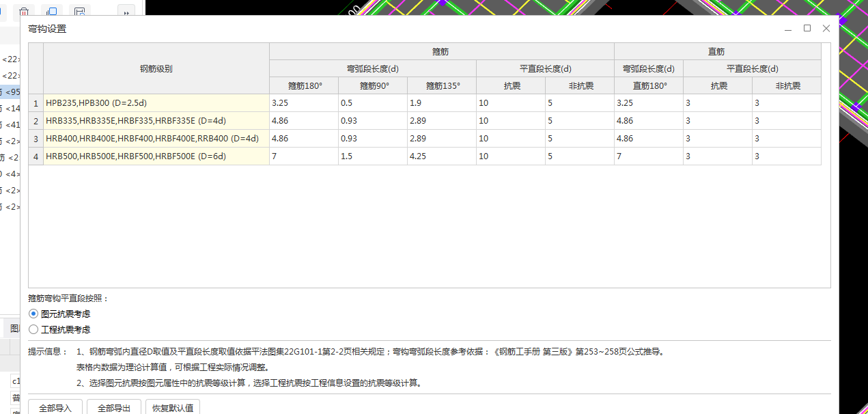Click 抗震 header under 直筋 平直段长度

718,86
